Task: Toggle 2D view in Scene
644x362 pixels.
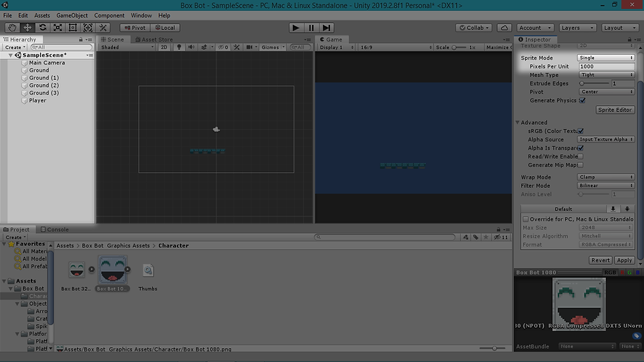Action: tap(164, 47)
